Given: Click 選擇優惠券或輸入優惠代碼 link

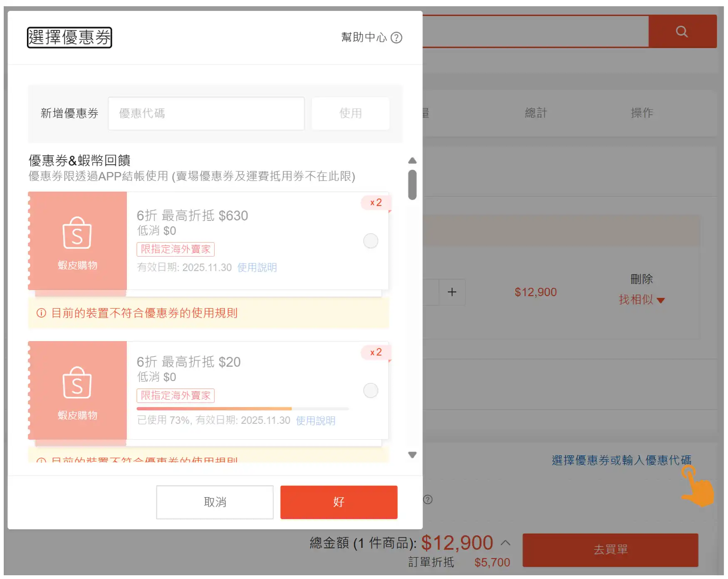Looking at the screenshot, I should pos(622,460).
